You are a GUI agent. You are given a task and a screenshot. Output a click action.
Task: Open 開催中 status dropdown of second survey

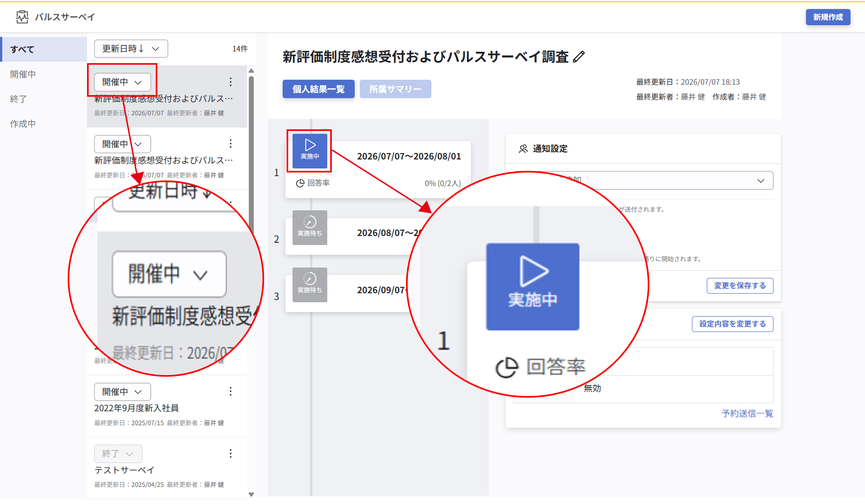click(122, 144)
